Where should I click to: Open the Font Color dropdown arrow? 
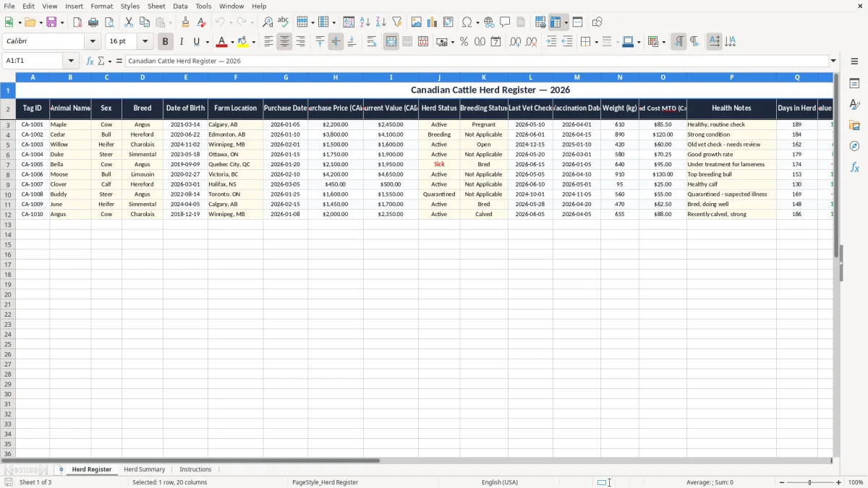point(232,42)
